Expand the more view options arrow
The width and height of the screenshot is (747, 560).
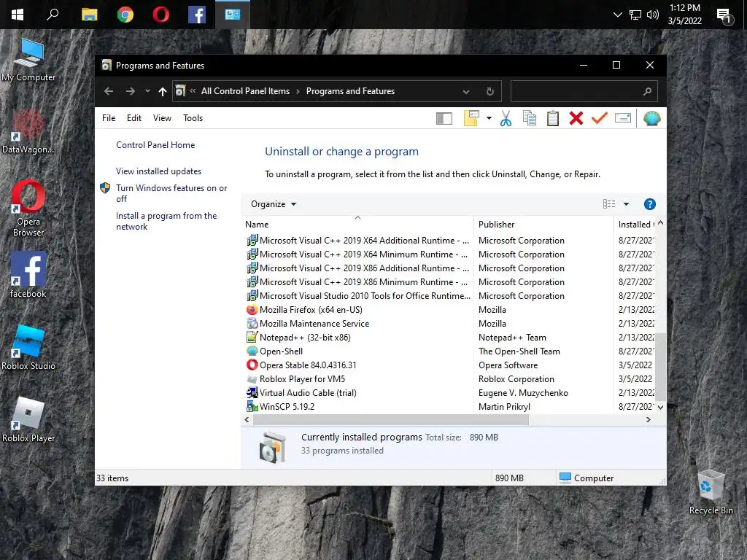[626, 204]
